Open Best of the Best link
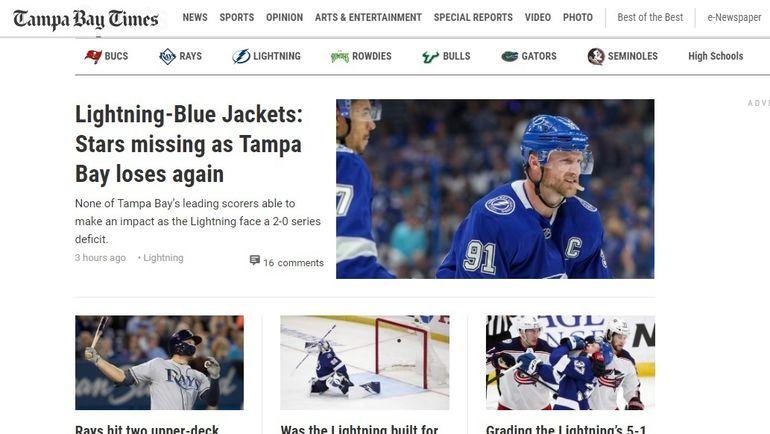Viewport: 770px width, 434px height. click(650, 17)
